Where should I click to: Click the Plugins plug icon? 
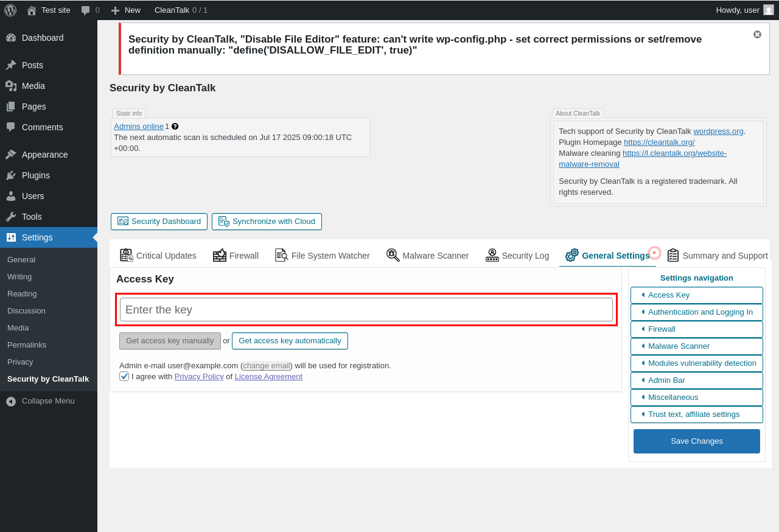(x=11, y=175)
